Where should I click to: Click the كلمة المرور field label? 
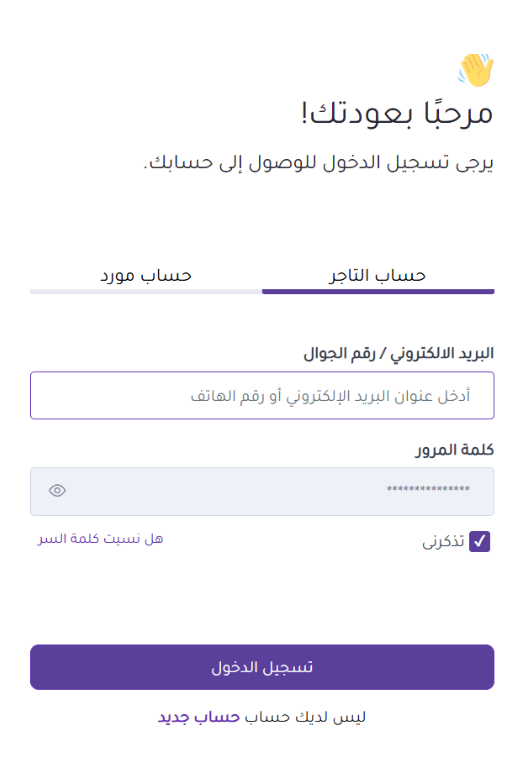click(x=454, y=450)
